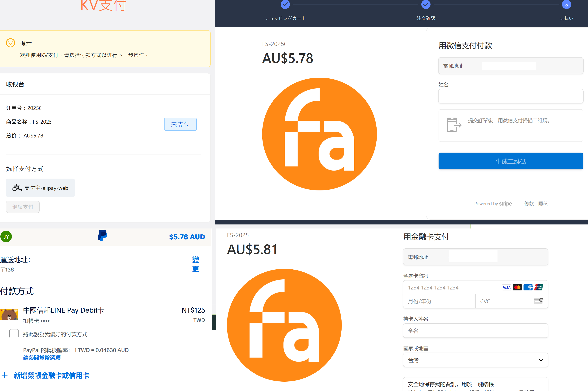The image size is (588, 391).
Task: Click the 持卡人姓名 全名 field
Action: (475, 331)
